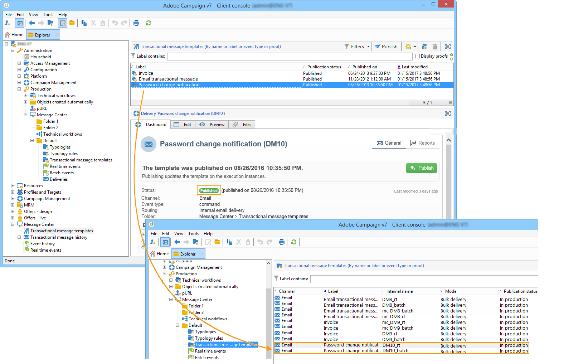Image resolution: width=588 pixels, height=364 pixels.
Task: Create a new template using the blue document icon
Action: pos(424,47)
